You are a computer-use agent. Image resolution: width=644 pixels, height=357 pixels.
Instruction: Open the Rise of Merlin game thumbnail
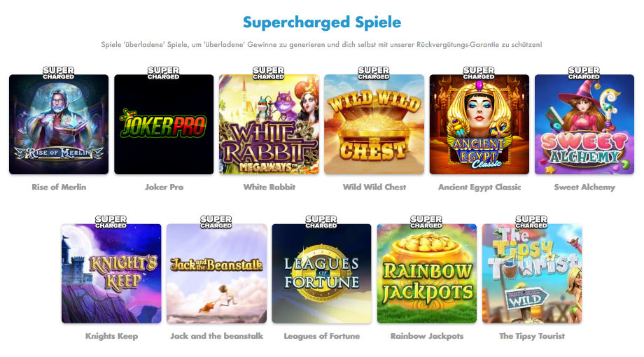tap(59, 124)
